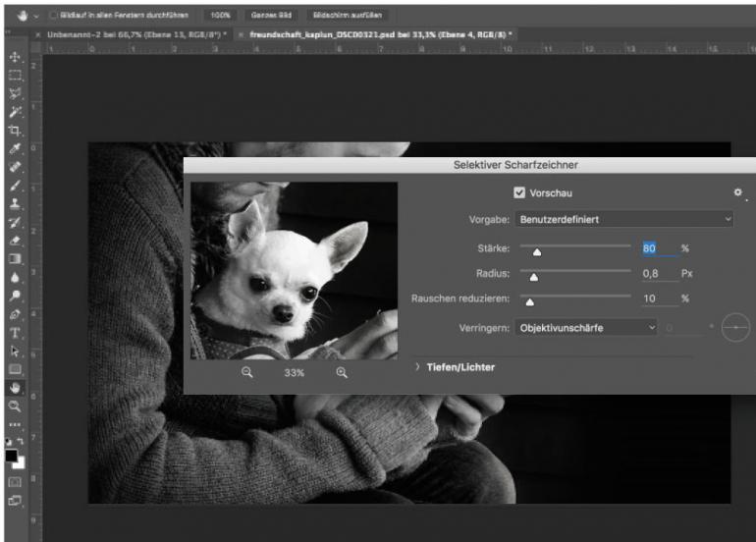Click the foreground black color swatch
The image size is (756, 542).
tap(11, 456)
